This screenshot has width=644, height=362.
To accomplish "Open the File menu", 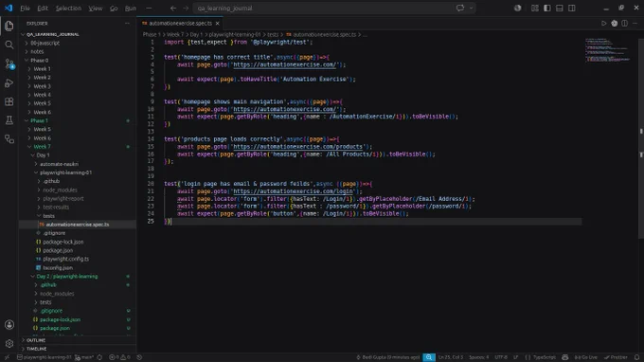I will pos(25,9).
